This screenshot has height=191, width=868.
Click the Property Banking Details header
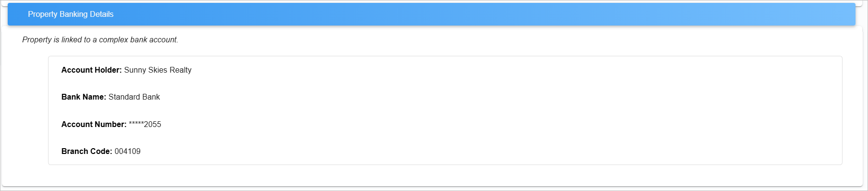(431, 14)
